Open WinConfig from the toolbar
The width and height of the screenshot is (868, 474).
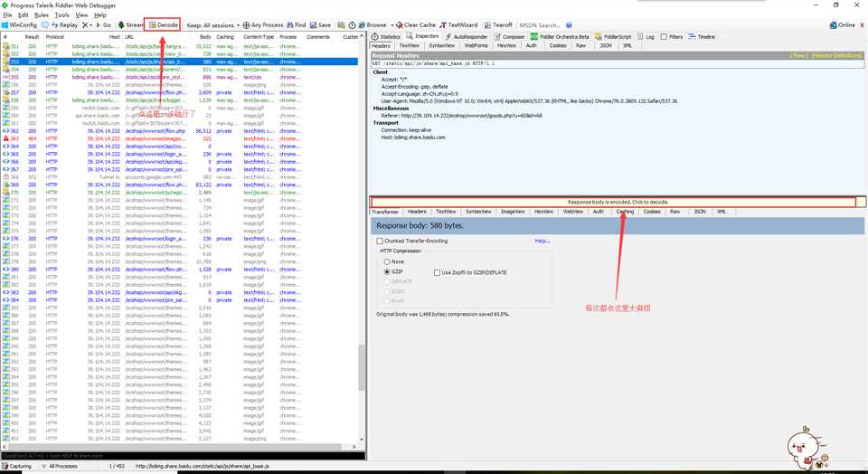[x=19, y=25]
